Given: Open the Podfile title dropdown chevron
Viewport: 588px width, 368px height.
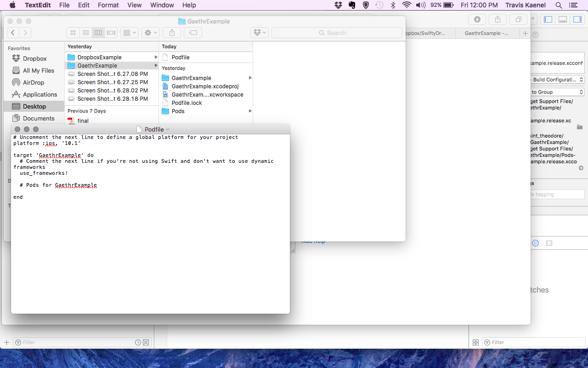Looking at the screenshot, I should (x=168, y=129).
